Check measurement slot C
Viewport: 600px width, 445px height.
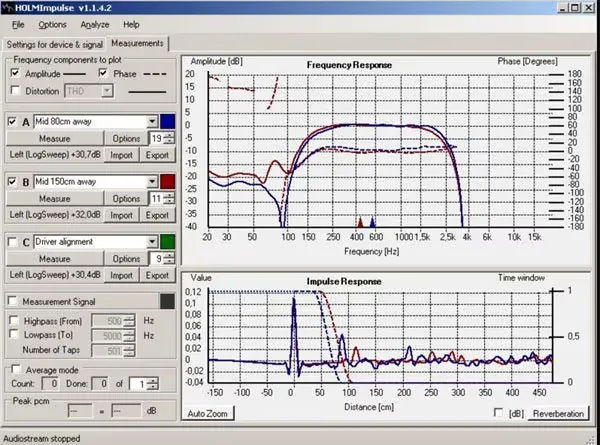12,241
